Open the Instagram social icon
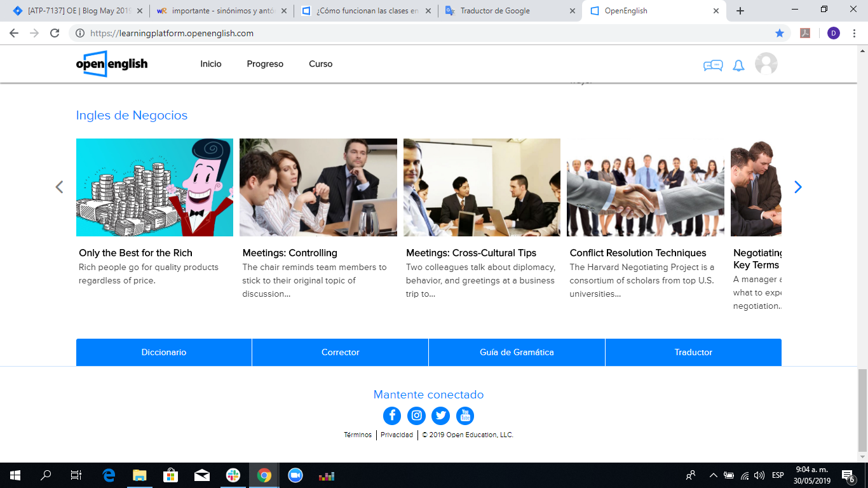This screenshot has width=868, height=488. click(x=416, y=416)
